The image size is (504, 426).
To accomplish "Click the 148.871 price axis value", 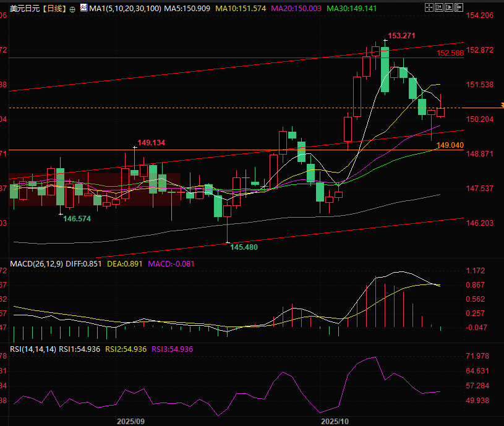I will (x=479, y=154).
